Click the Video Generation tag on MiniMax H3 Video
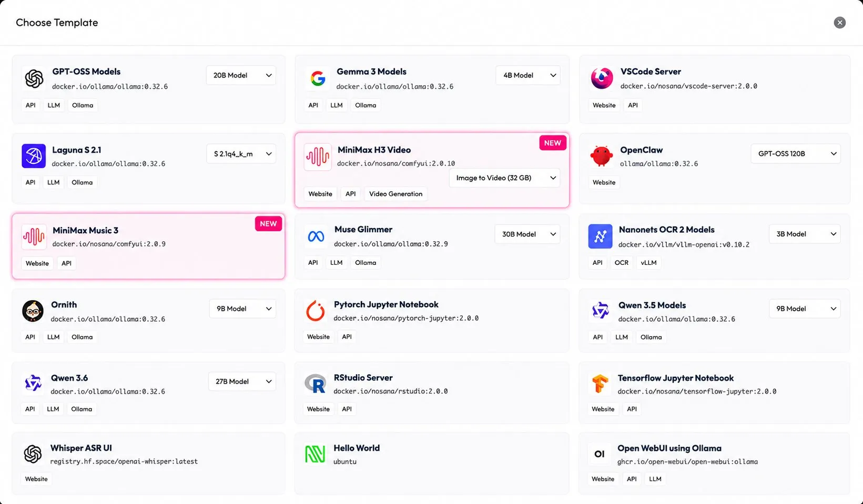 [396, 194]
